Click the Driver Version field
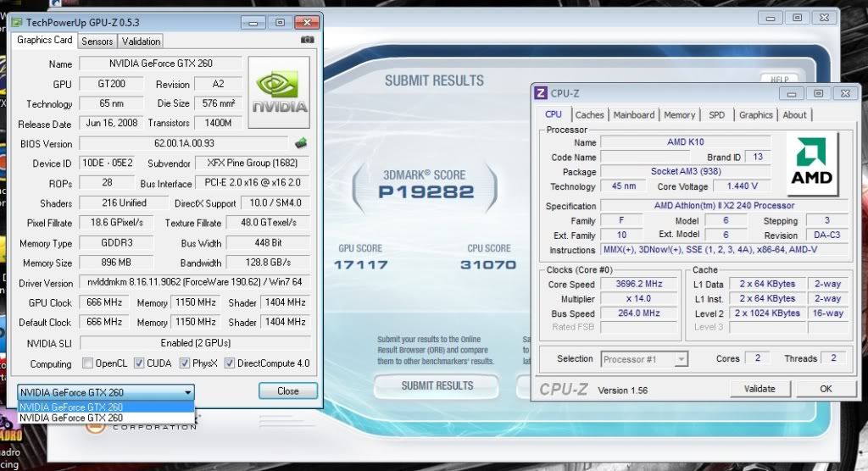 (x=195, y=282)
